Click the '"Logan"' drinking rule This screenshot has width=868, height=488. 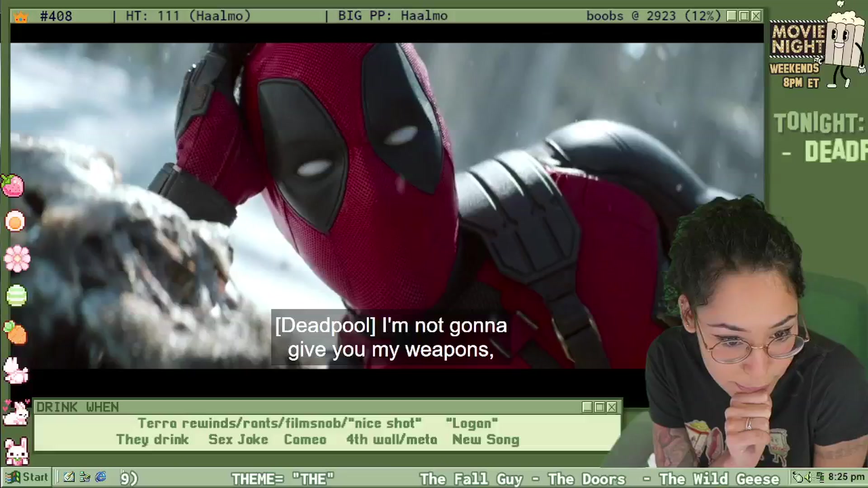point(472,423)
